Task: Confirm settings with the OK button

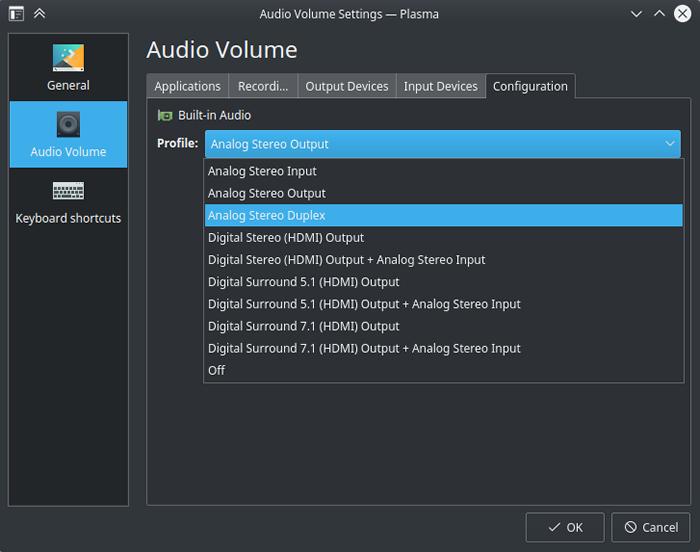Action: click(x=565, y=527)
